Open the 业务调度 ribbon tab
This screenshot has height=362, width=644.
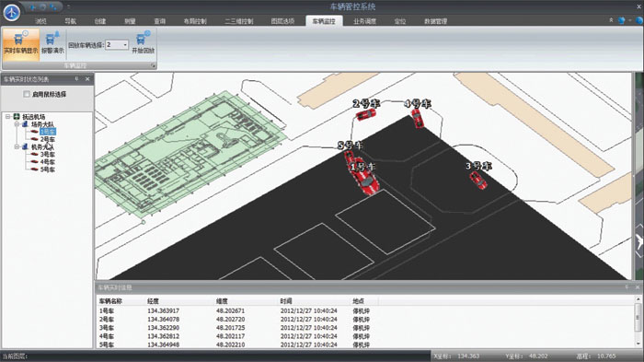364,21
